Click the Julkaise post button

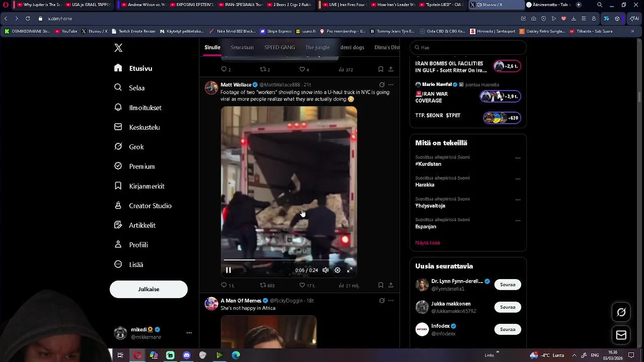[148, 289]
